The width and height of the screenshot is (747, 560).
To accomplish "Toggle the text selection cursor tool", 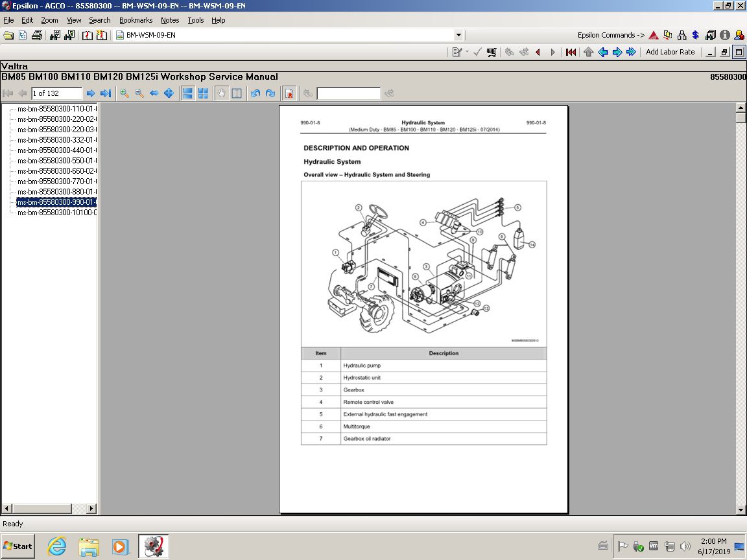I will [x=237, y=93].
